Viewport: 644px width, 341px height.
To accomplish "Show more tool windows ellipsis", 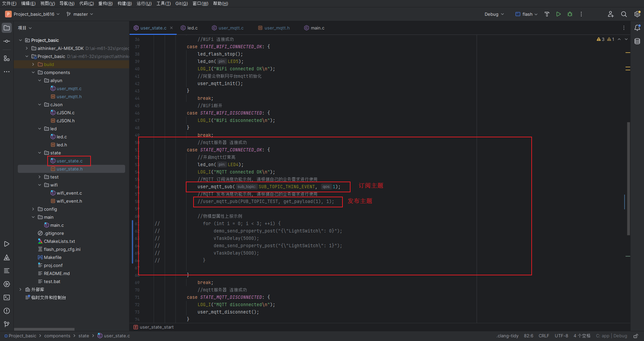I will (x=7, y=72).
